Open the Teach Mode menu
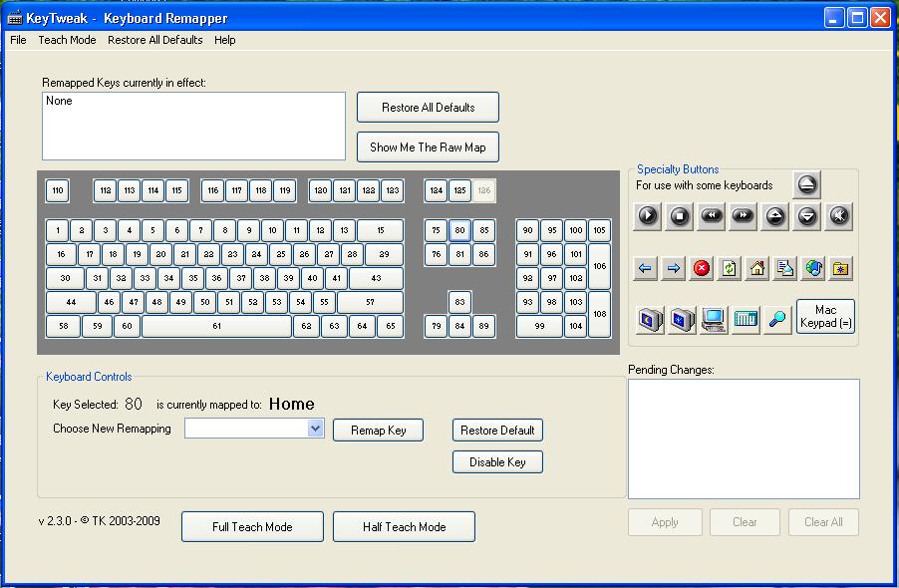This screenshot has height=588, width=899. (x=67, y=40)
